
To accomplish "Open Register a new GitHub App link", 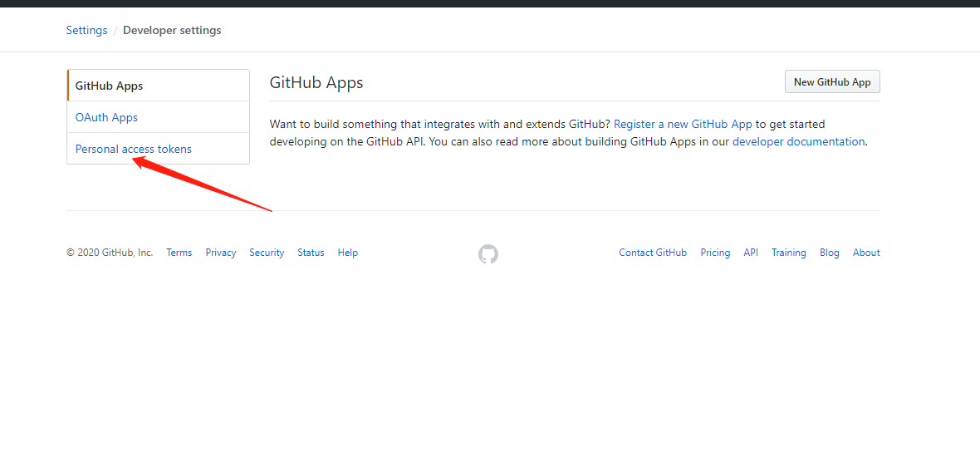I will pos(683,124).
